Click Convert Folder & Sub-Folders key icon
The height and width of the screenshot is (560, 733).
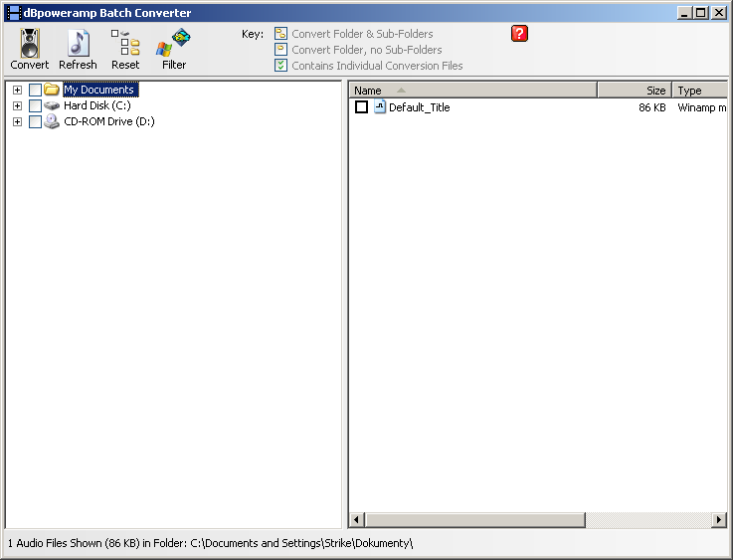pyautogui.click(x=280, y=34)
